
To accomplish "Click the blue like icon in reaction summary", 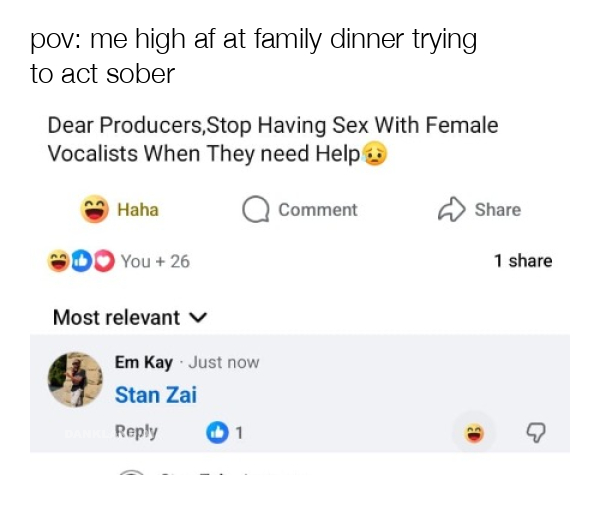I will click(x=82, y=261).
